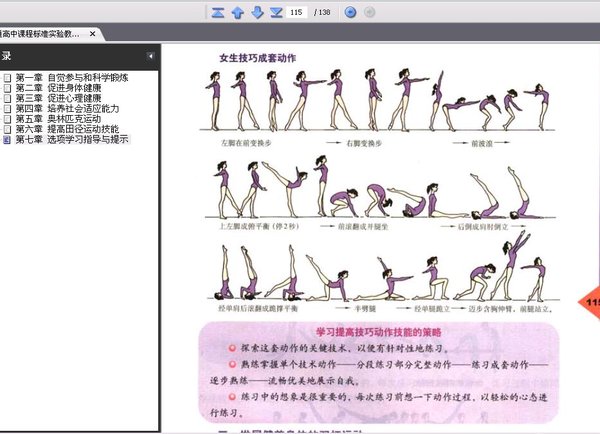This screenshot has height=434, width=600.
Task: Close the open document tab
Action: pos(93,34)
